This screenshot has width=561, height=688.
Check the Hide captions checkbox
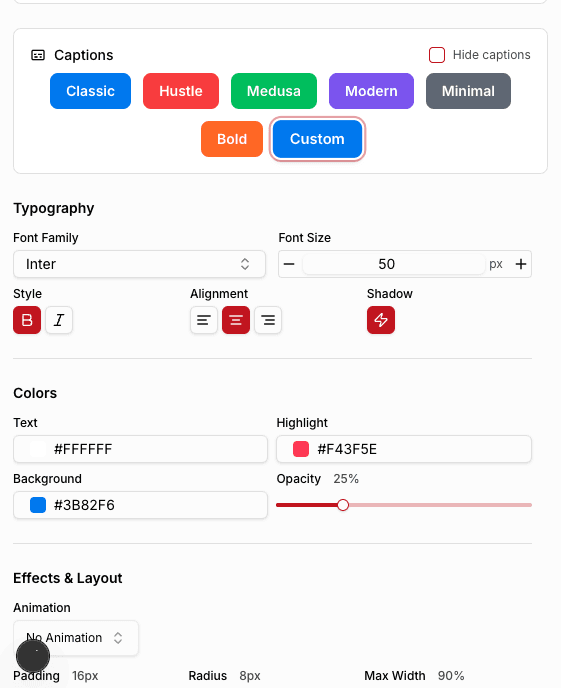[437, 55]
